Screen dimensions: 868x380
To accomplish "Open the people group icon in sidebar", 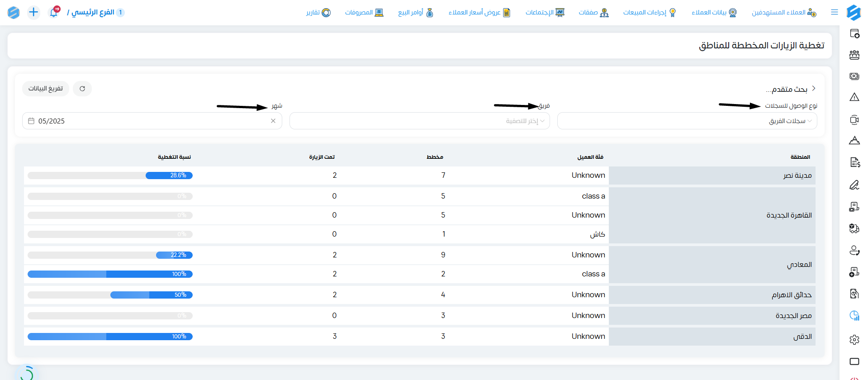I will (x=854, y=55).
